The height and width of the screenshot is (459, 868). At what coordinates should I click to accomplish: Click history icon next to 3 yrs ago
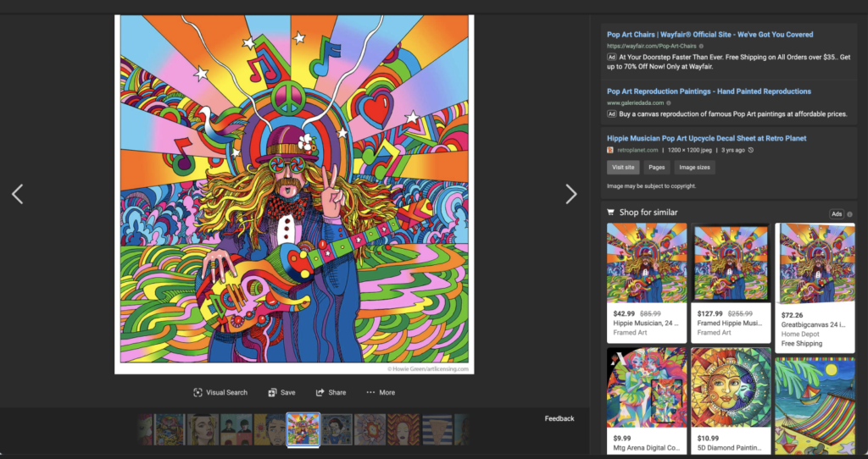click(x=751, y=150)
